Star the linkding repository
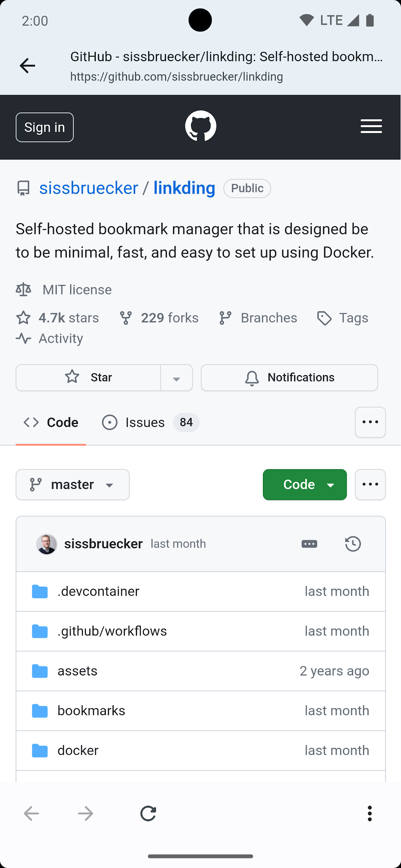401x868 pixels. click(x=88, y=378)
